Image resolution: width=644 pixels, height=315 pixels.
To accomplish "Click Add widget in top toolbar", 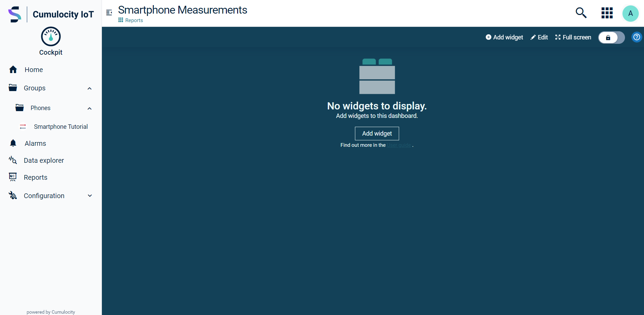I will (504, 37).
